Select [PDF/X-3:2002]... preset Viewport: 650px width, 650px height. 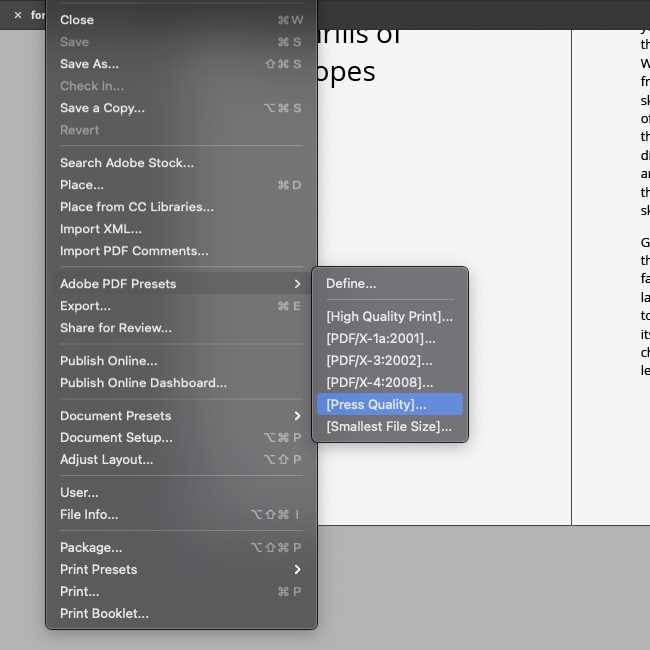pyautogui.click(x=390, y=361)
